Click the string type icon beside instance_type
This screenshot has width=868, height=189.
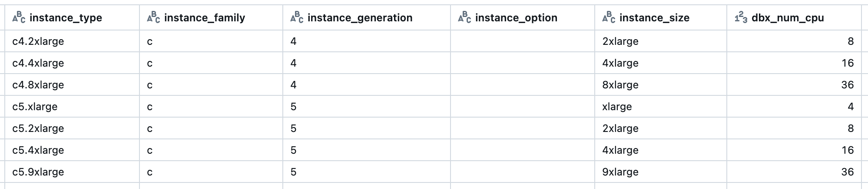coord(19,18)
